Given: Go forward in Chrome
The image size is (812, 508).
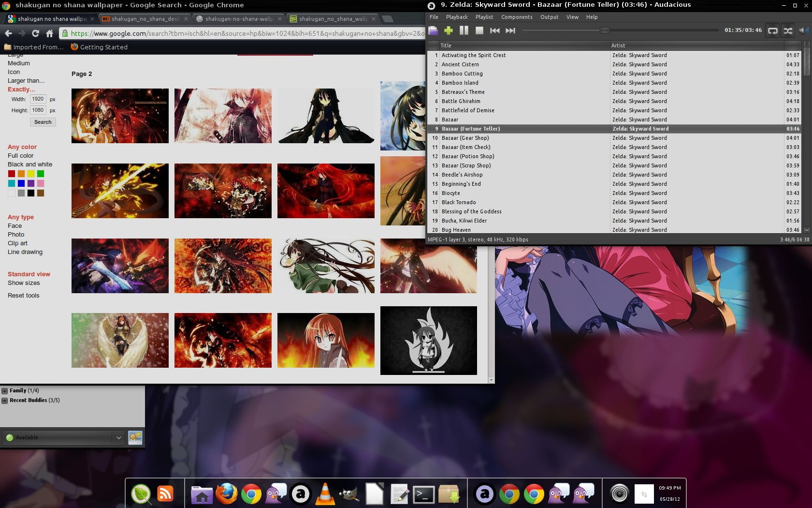Looking at the screenshot, I should pos(22,33).
